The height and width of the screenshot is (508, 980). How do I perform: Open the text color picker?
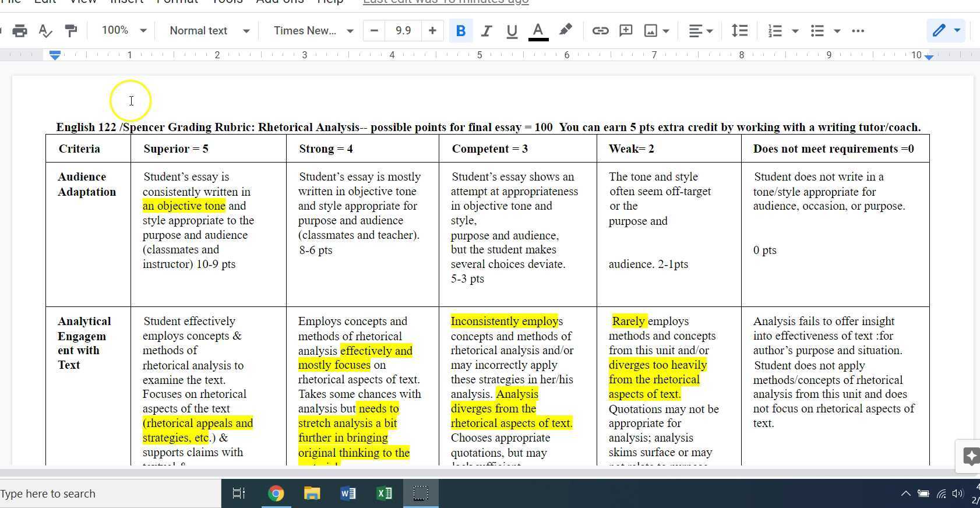pos(538,31)
